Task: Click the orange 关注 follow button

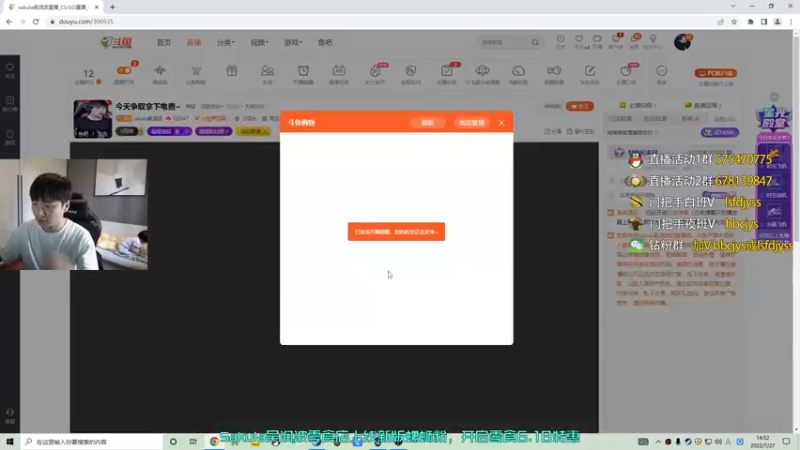Action: (x=580, y=107)
